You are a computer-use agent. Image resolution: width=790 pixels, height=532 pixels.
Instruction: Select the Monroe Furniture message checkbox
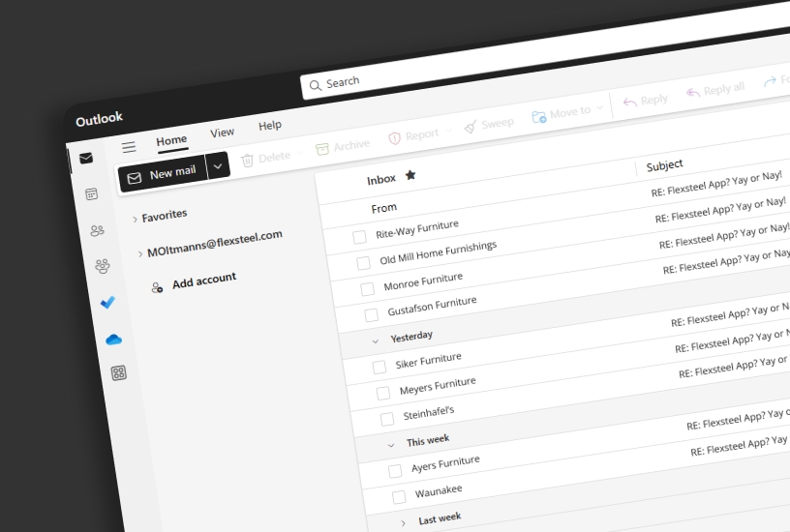click(367, 289)
